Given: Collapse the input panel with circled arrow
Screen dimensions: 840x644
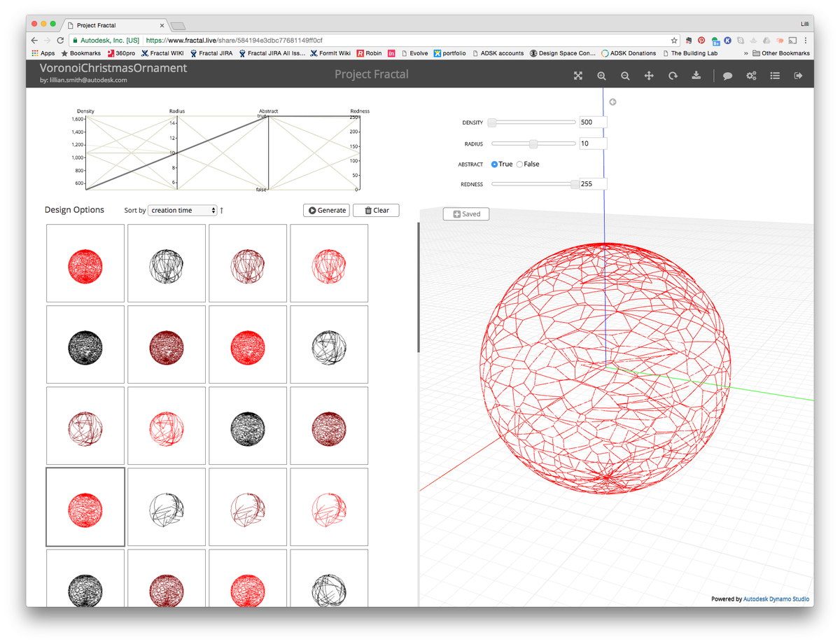Looking at the screenshot, I should click(x=612, y=102).
